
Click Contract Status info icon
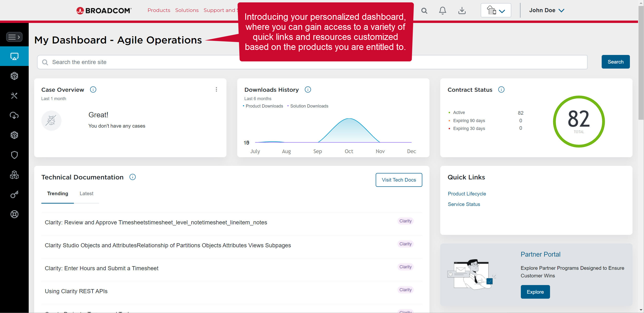click(x=501, y=89)
